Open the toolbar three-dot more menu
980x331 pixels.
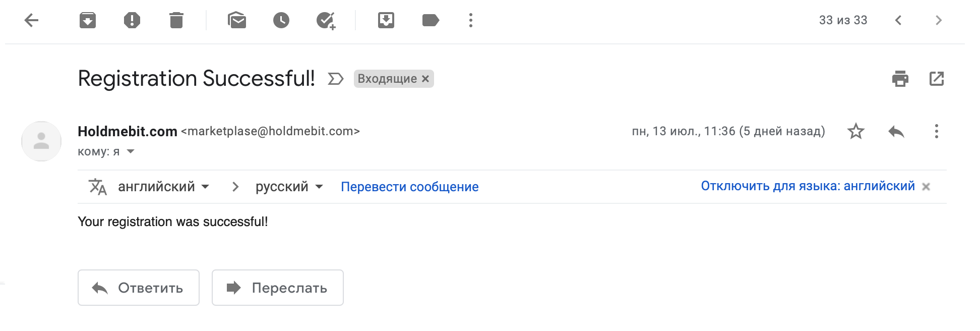coord(471,20)
